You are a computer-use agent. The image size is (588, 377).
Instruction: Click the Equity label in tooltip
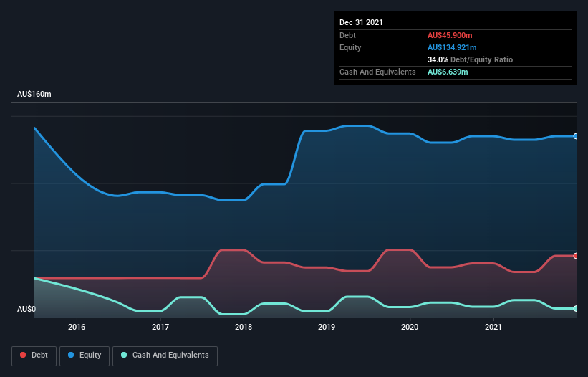(x=350, y=47)
